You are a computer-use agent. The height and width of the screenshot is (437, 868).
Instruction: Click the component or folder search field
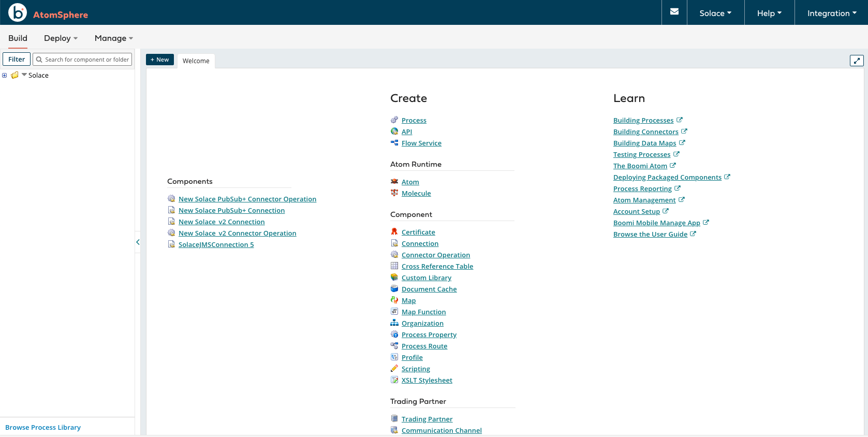(x=82, y=60)
